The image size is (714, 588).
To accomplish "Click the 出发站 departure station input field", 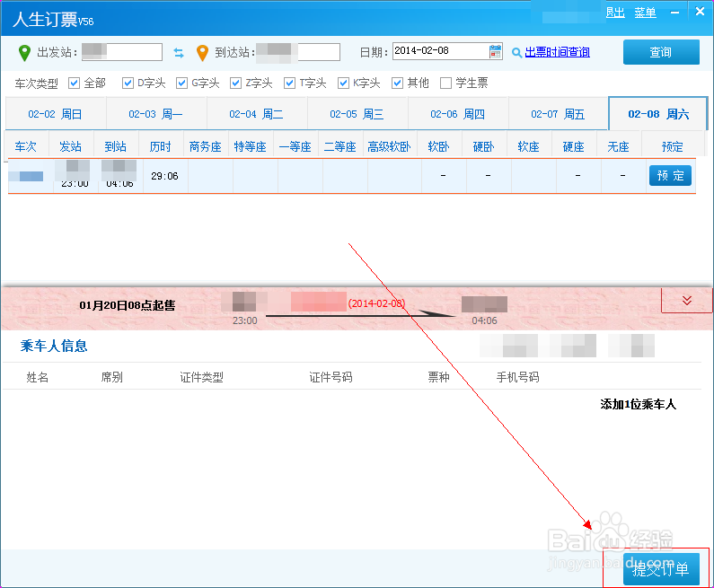I will coord(122,52).
